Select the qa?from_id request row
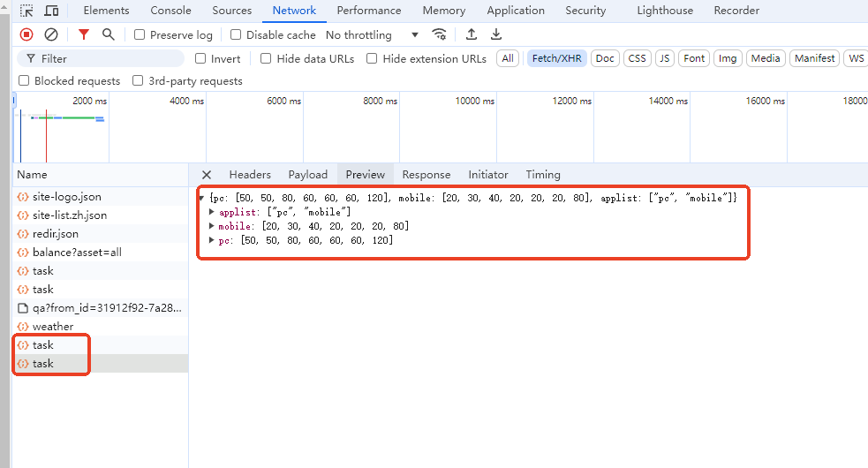868x468 pixels. pyautogui.click(x=100, y=308)
